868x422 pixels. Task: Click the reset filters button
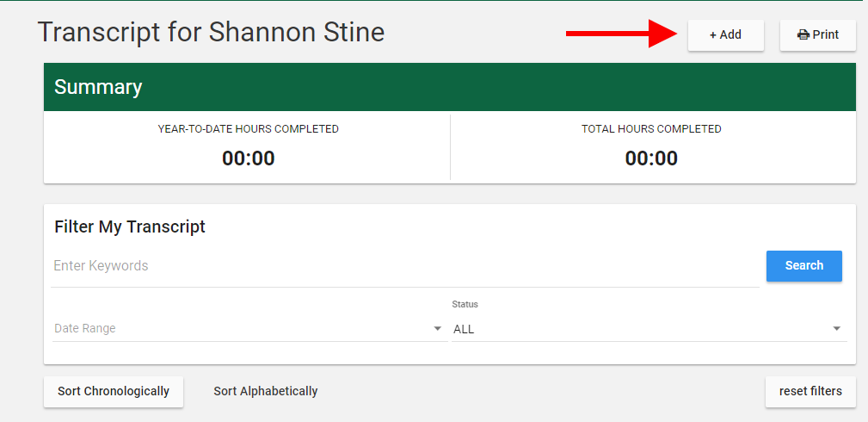pyautogui.click(x=810, y=391)
